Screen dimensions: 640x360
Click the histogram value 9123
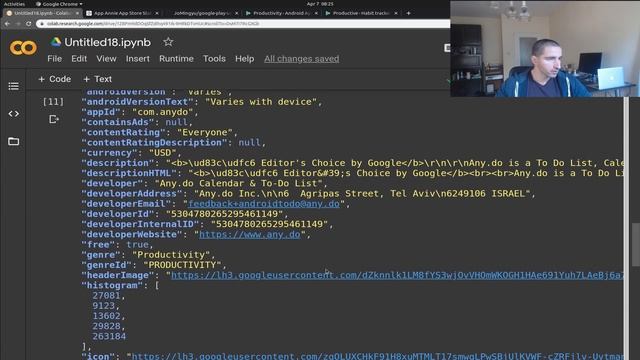click(105, 306)
